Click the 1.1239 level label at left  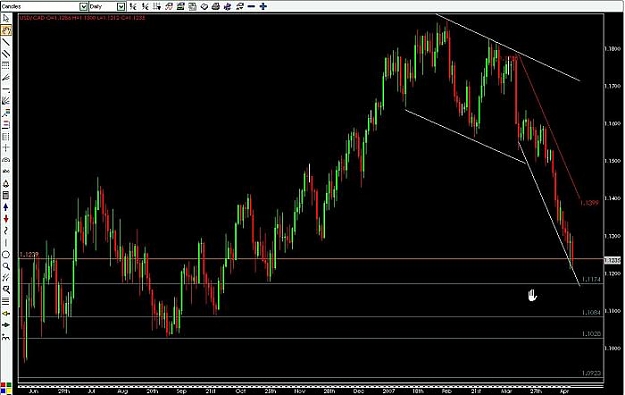29,254
